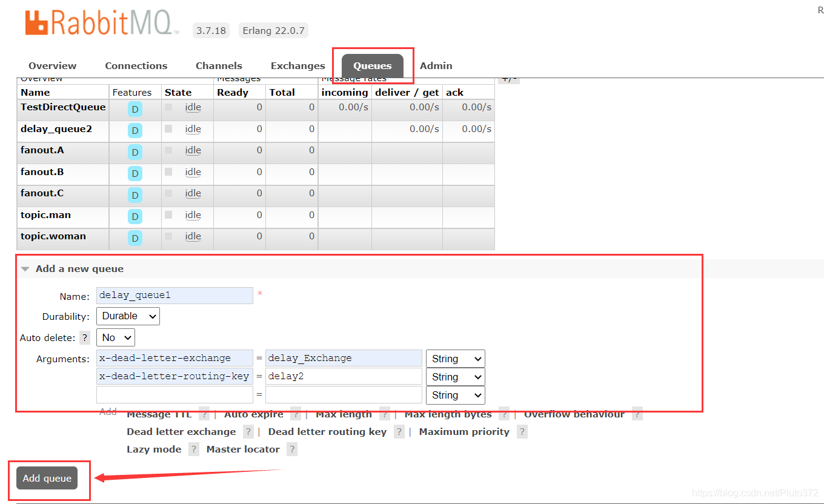Viewport: 824px width, 504px height.
Task: Click the RabbitMQ logo
Action: tap(102, 22)
